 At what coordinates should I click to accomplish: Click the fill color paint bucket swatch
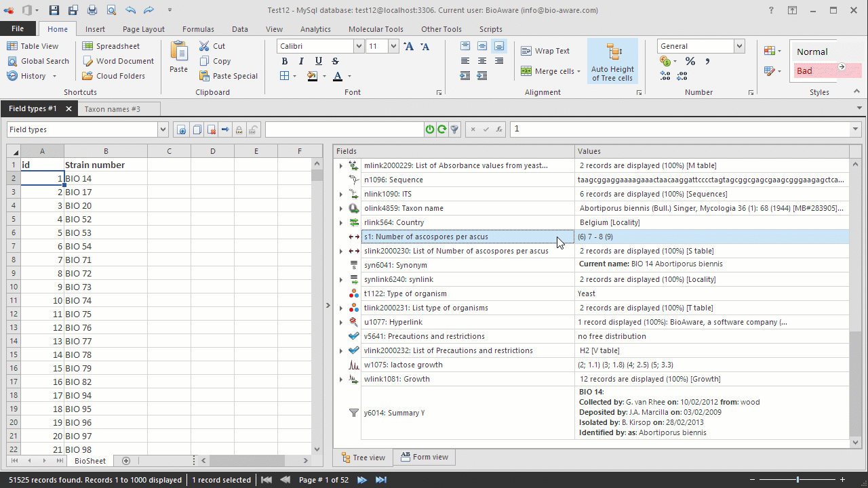point(313,76)
